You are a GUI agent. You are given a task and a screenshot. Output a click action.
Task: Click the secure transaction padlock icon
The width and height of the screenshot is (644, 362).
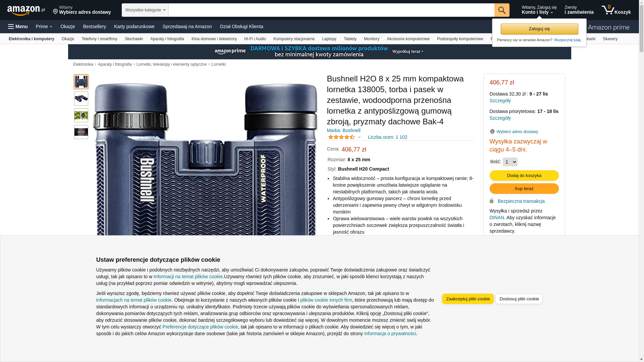point(491,201)
